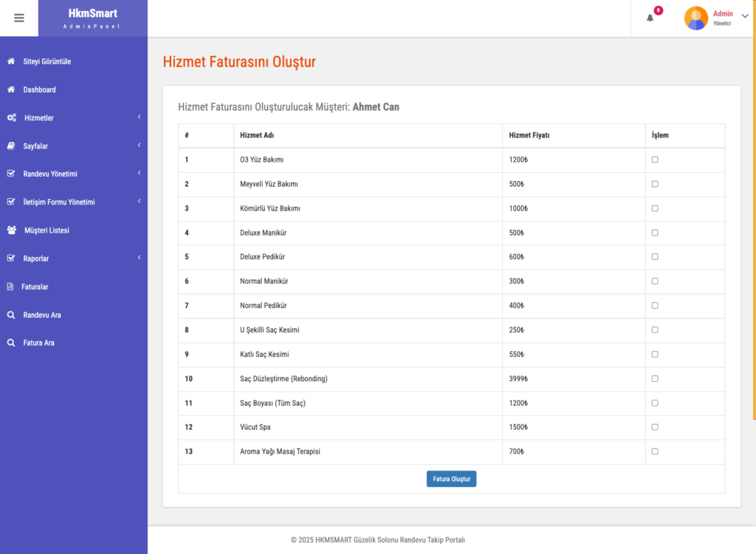Check the O3 Yüz Bakımı service
The image size is (756, 554).
click(655, 160)
